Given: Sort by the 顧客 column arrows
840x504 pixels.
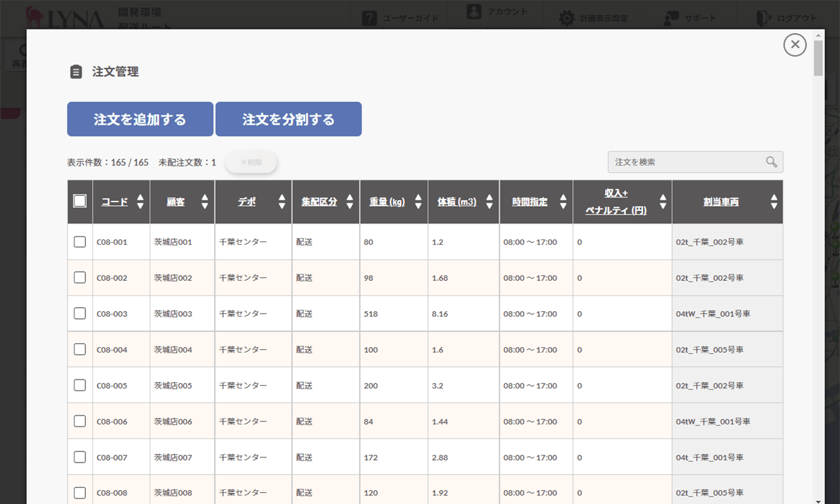Looking at the screenshot, I should (x=205, y=202).
